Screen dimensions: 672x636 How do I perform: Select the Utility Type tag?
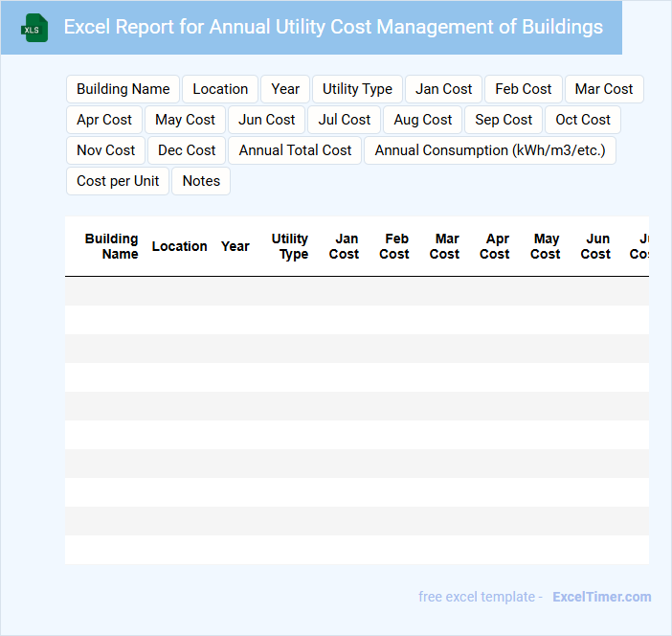[x=357, y=89]
